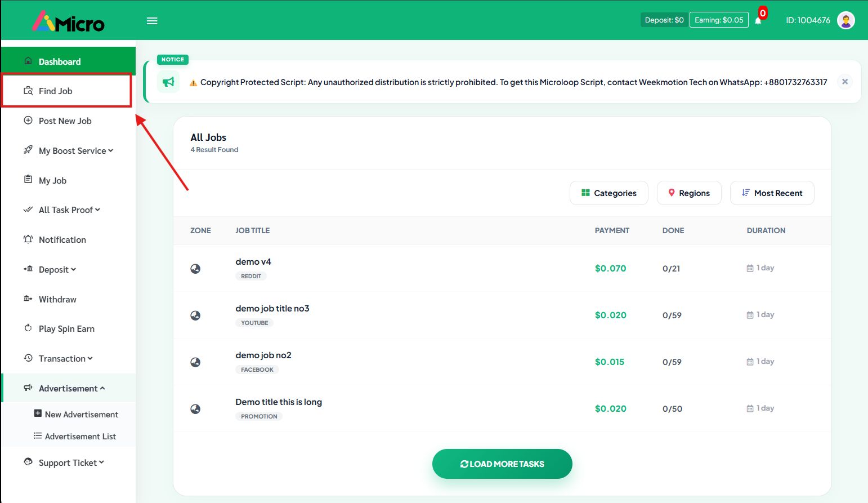The height and width of the screenshot is (503, 868).
Task: Click the megaphone notice icon
Action: tap(168, 82)
